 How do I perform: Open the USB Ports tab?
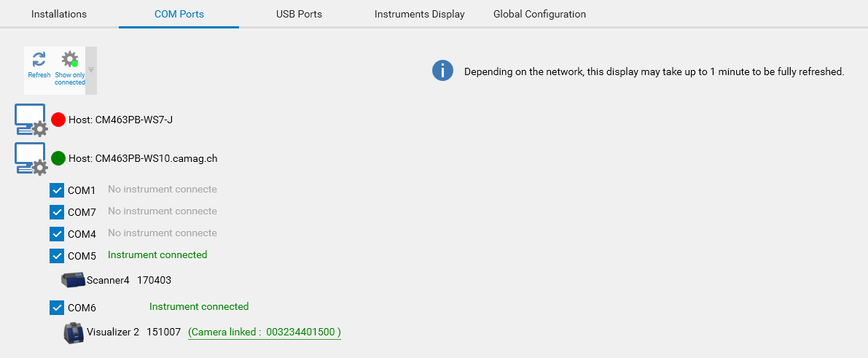(x=299, y=14)
